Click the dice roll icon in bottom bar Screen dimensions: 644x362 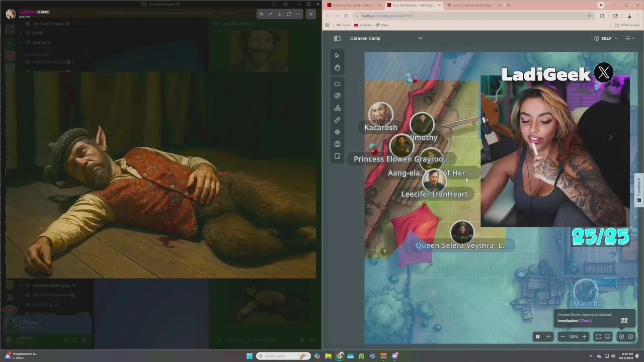pos(621,337)
